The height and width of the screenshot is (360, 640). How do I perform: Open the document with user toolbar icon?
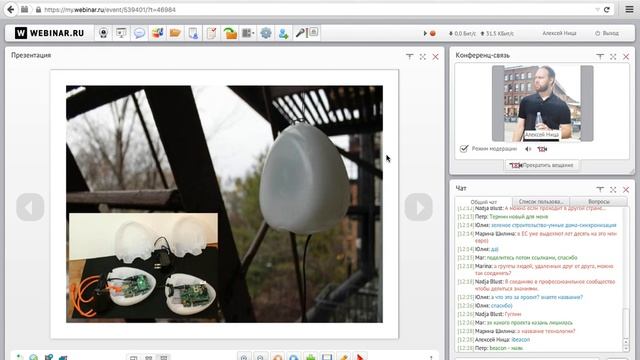(193, 33)
